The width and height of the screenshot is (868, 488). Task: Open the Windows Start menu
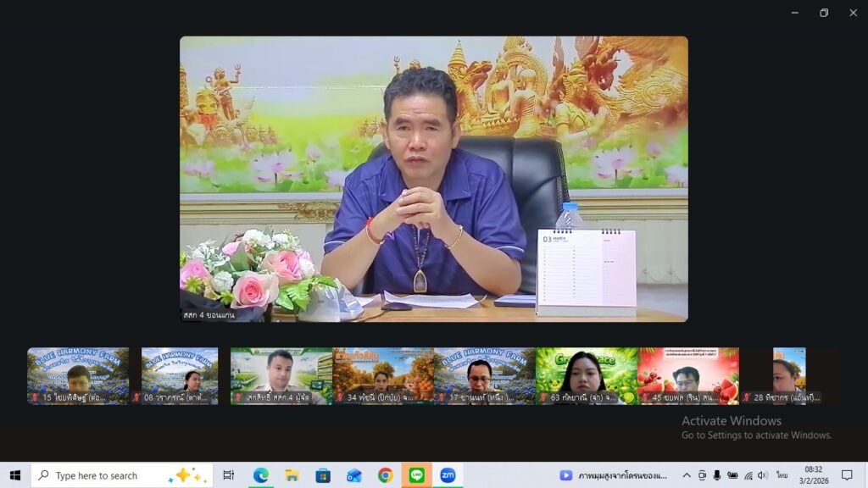(14, 475)
